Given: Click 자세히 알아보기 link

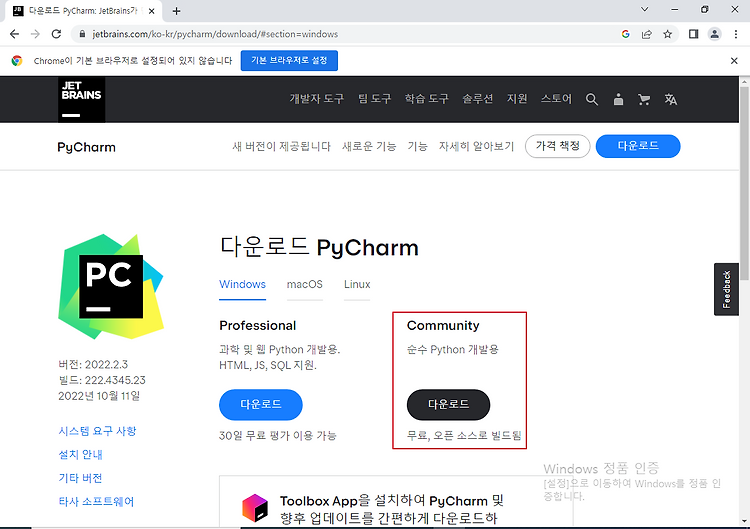Looking at the screenshot, I should (x=476, y=146).
